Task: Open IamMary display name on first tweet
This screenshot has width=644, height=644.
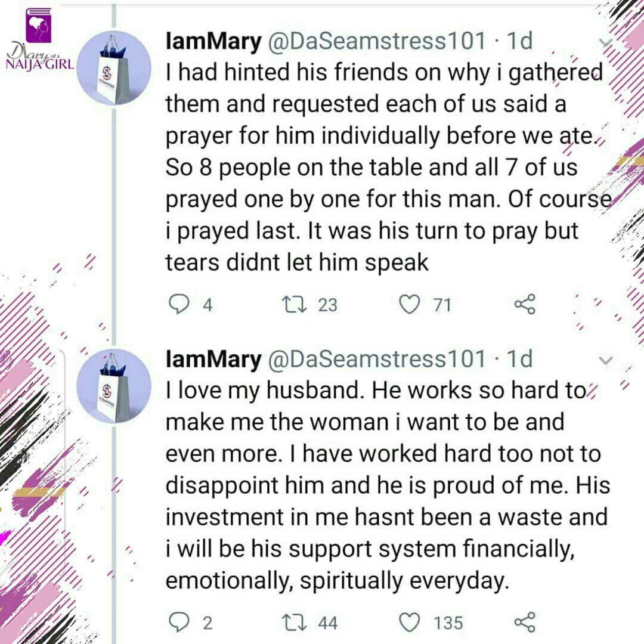Action: click(x=213, y=42)
